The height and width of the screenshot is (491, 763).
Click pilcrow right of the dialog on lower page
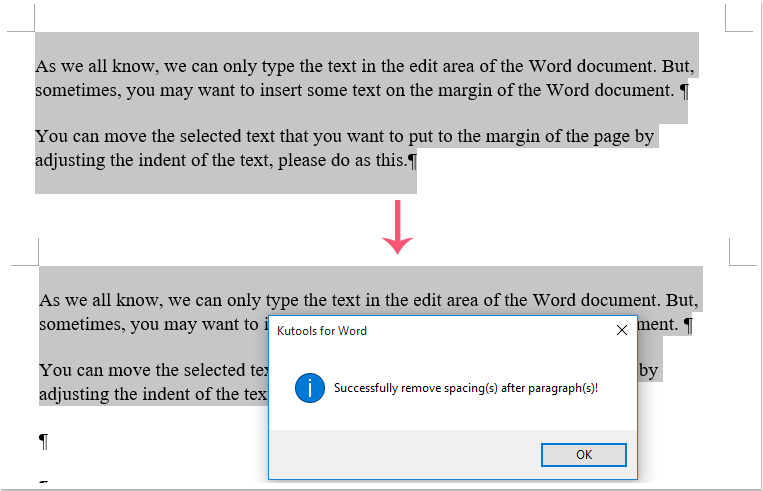point(687,325)
